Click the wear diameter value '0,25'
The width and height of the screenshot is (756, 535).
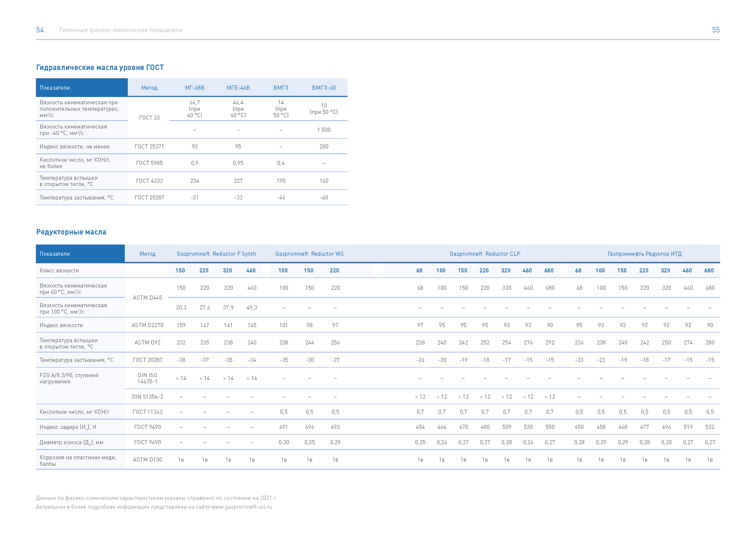click(x=420, y=442)
